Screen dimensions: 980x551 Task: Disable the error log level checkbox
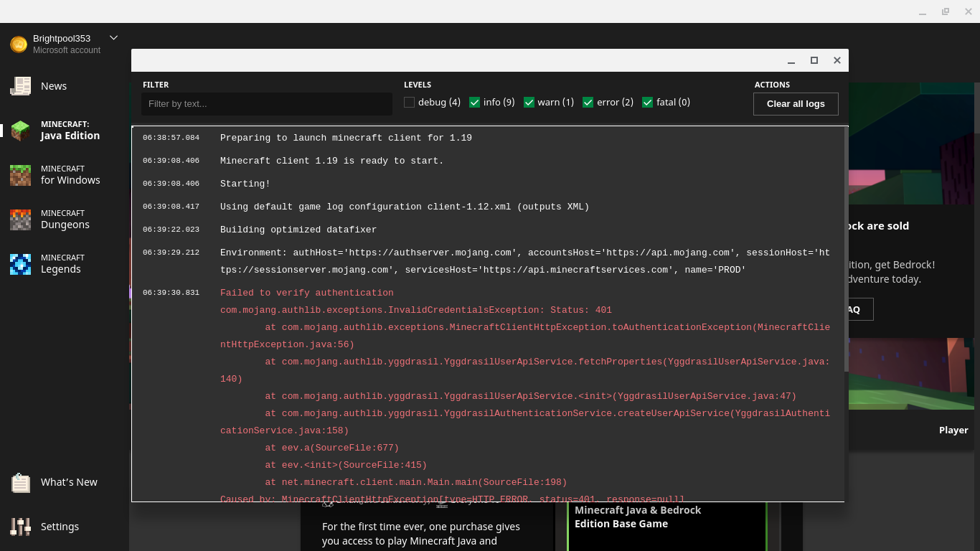(x=588, y=103)
